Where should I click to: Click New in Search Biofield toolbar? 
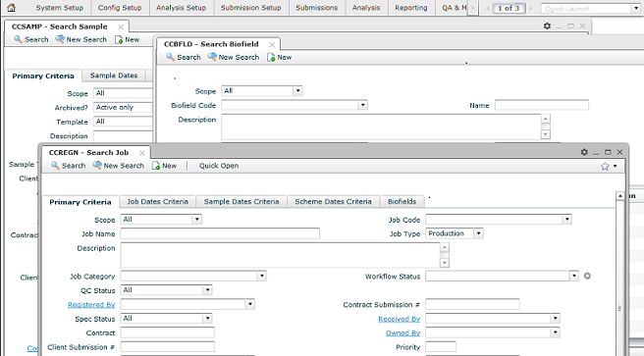279,58
